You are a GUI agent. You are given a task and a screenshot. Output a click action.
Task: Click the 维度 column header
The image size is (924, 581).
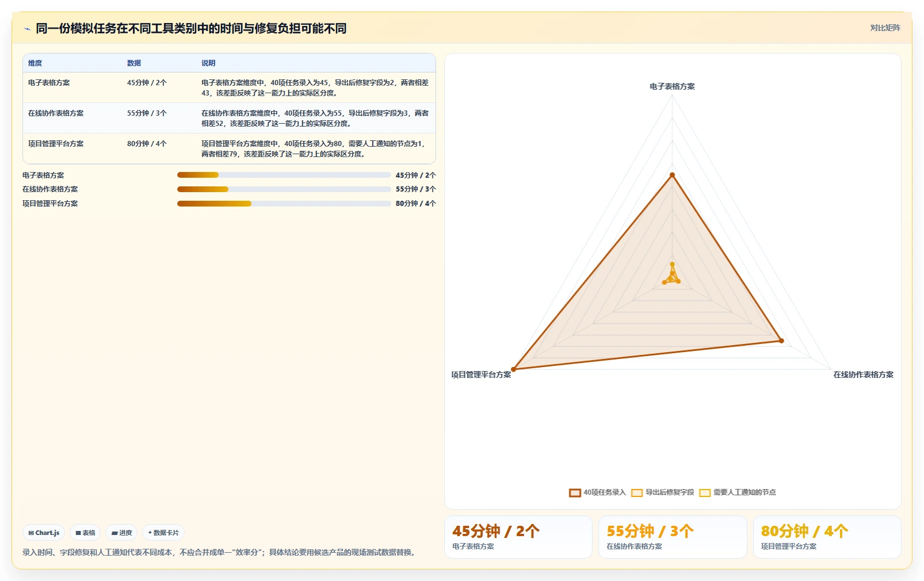(35, 63)
